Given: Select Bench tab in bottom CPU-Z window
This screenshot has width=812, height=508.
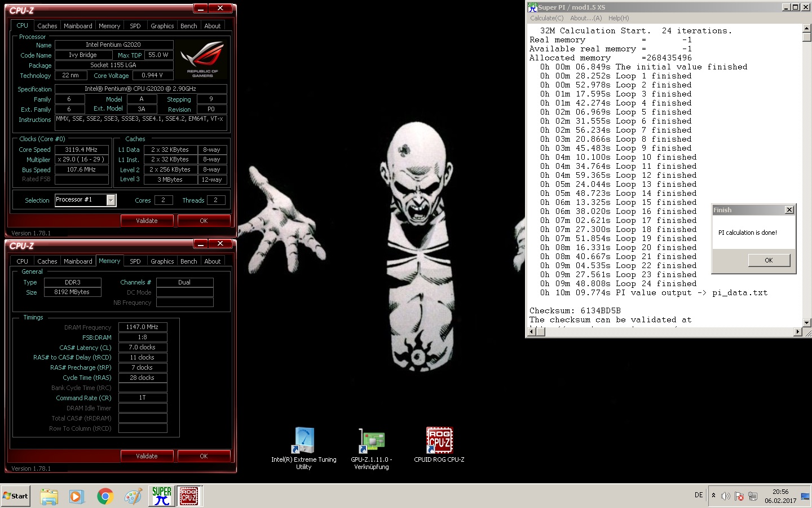Looking at the screenshot, I should point(189,261).
